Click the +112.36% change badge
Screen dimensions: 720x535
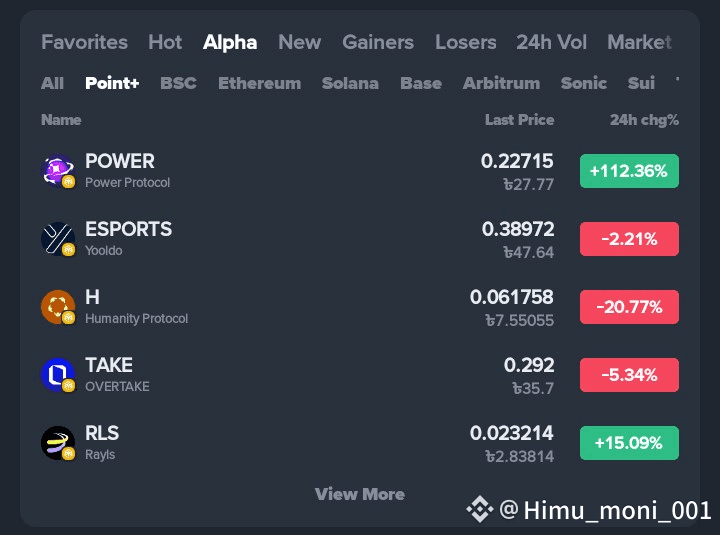pyautogui.click(x=629, y=171)
